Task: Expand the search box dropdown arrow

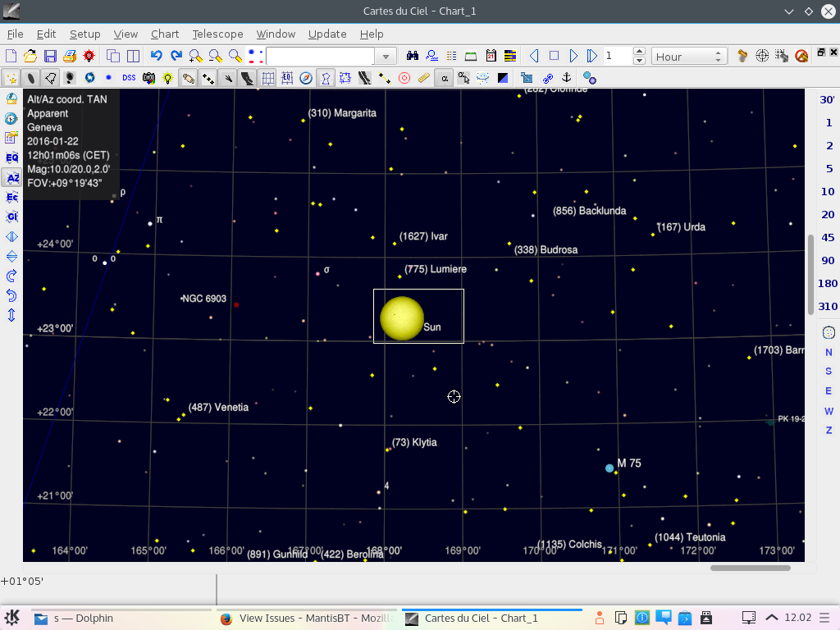Action: (386, 57)
